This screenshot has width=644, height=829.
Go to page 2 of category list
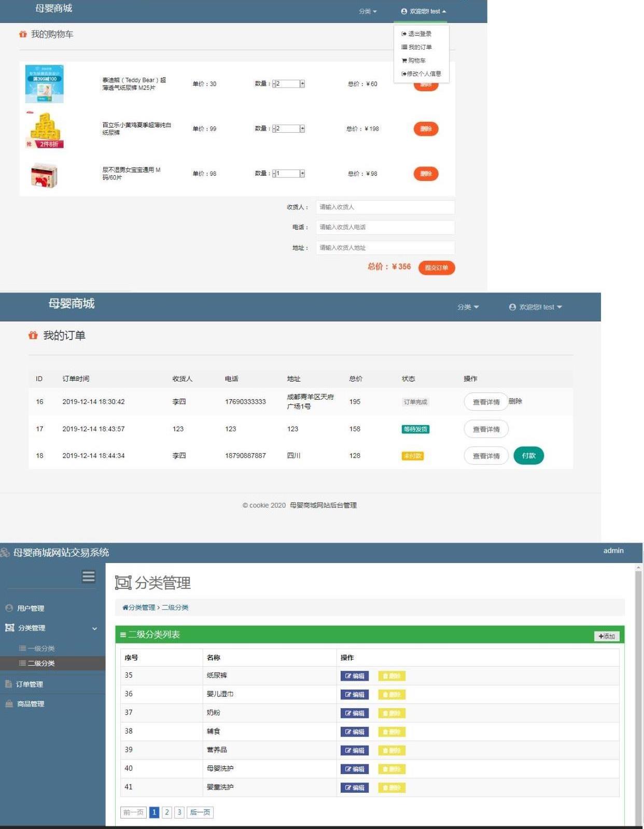pyautogui.click(x=167, y=812)
